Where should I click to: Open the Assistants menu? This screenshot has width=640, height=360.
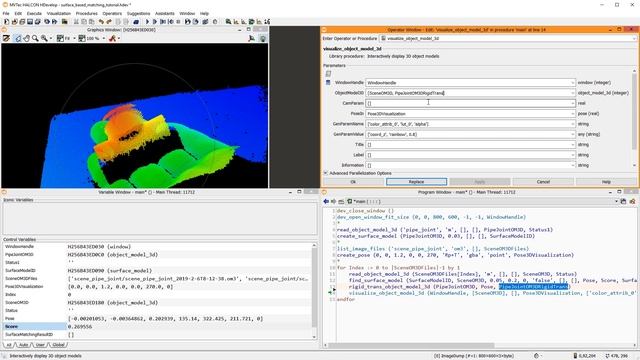[x=165, y=13]
